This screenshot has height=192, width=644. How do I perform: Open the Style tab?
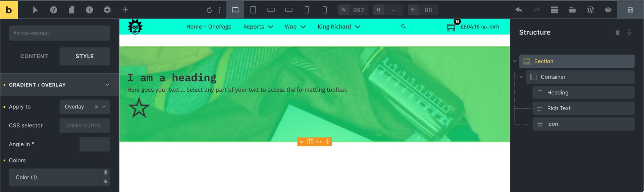(85, 56)
